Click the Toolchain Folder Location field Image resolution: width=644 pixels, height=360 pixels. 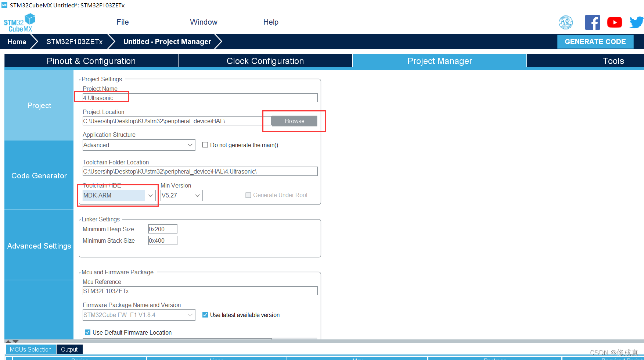tap(200, 171)
